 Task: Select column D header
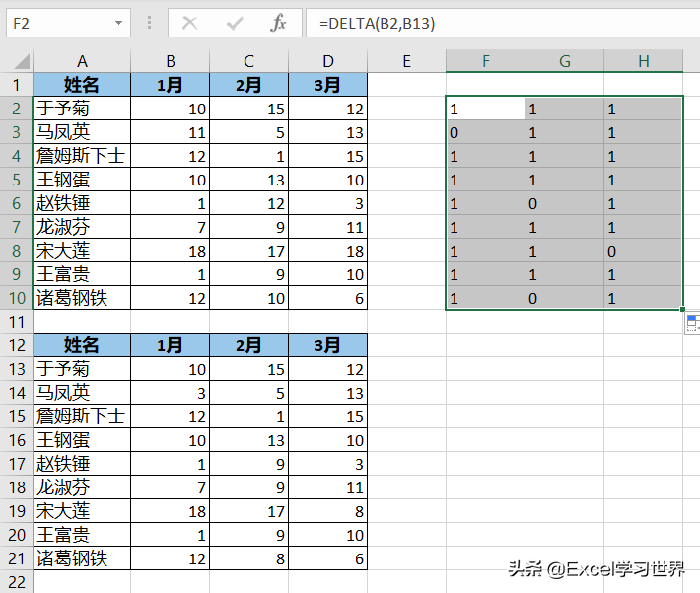pos(327,61)
